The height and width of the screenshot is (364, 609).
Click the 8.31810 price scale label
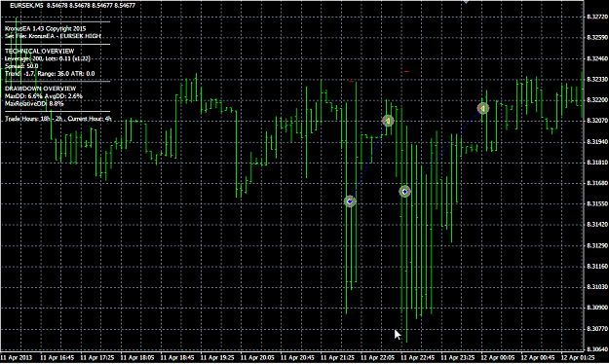597,163
